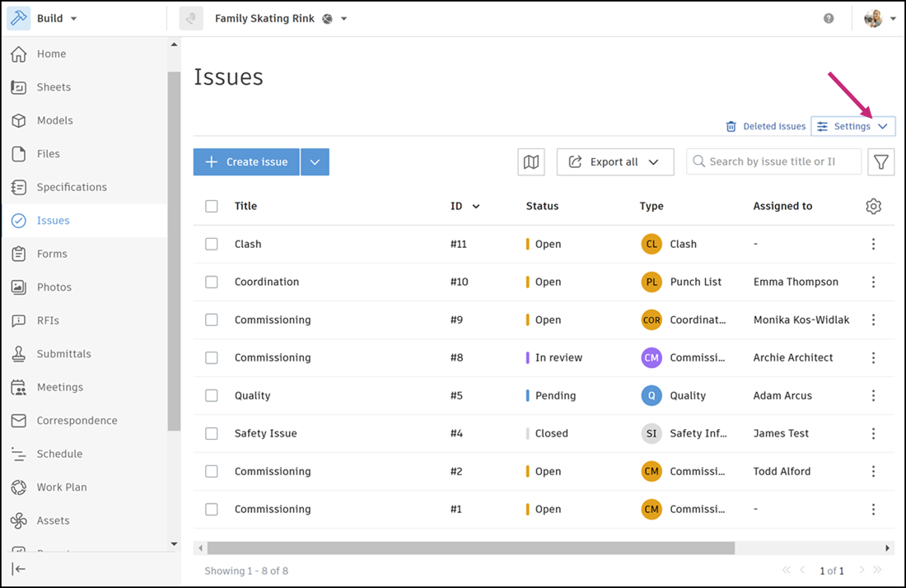Viewport: 906px width, 588px height.
Task: Collapse sidebar with the arrow icon
Action: point(18,569)
